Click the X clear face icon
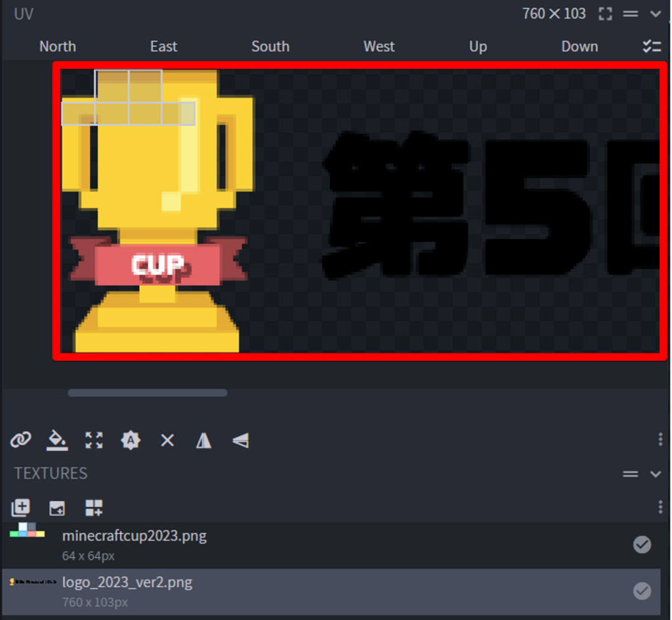 (x=167, y=440)
